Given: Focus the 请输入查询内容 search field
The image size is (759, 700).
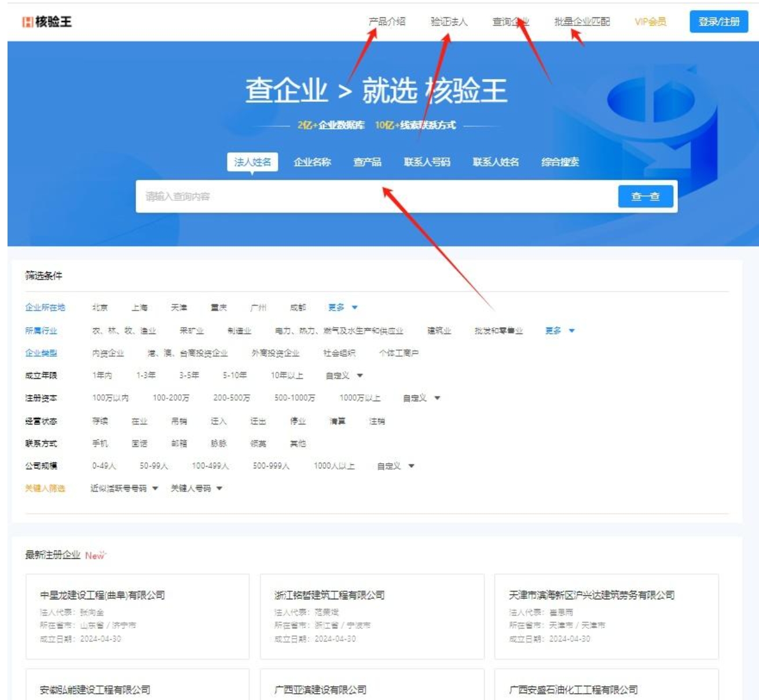Looking at the screenshot, I should click(x=376, y=197).
